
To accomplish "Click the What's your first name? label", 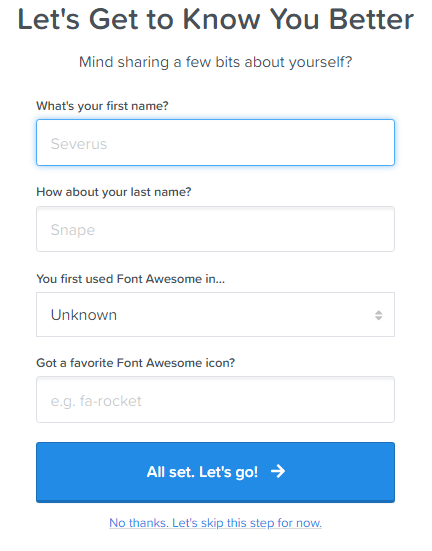I will (x=102, y=106).
